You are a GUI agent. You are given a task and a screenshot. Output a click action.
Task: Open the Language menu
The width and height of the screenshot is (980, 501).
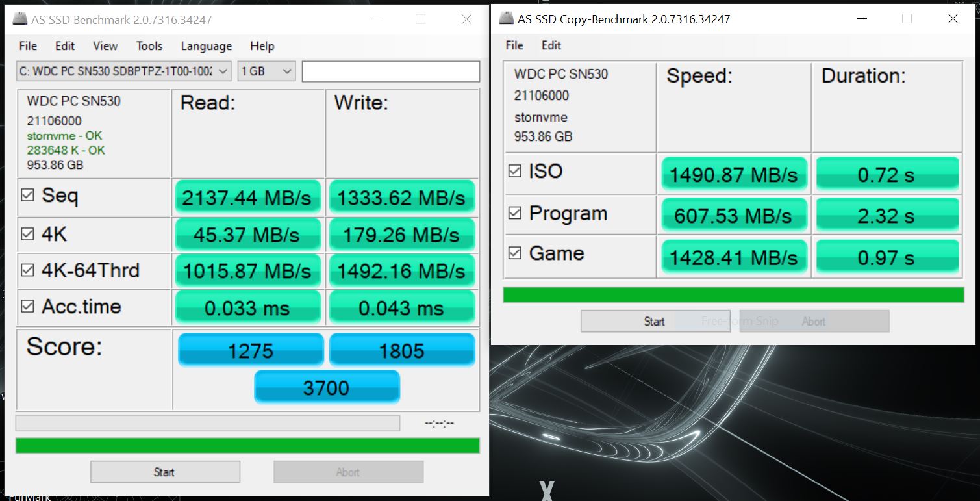pyautogui.click(x=207, y=46)
